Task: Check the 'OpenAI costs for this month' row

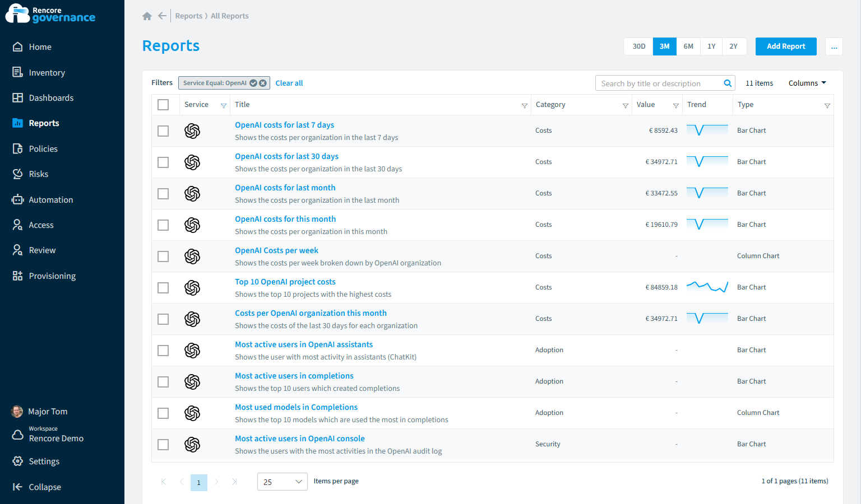Action: [163, 225]
